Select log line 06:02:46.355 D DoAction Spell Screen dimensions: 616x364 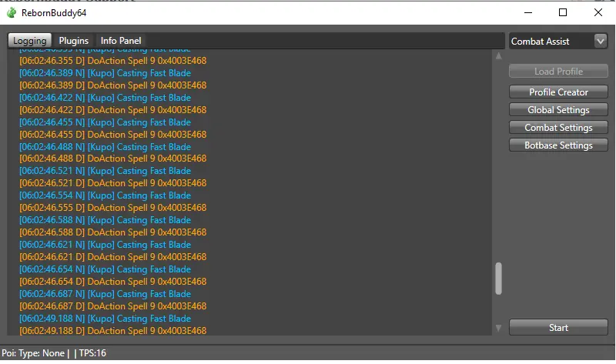click(112, 61)
